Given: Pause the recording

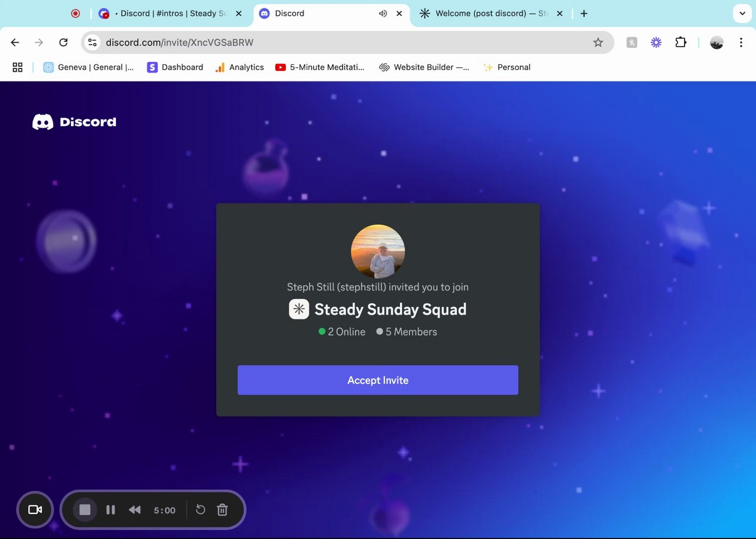Looking at the screenshot, I should click(x=110, y=509).
